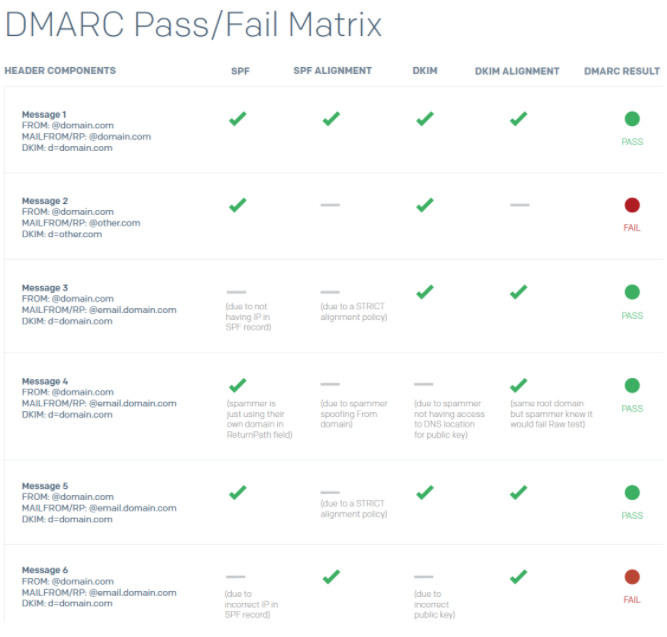Click Message 2 SPF Alignment dash

tap(330, 205)
